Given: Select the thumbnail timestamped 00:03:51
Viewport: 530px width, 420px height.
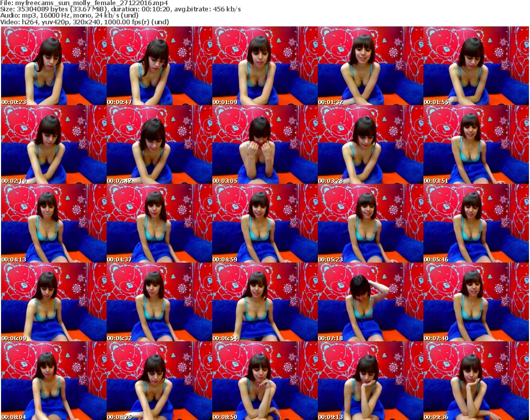Looking at the screenshot, I should tap(476, 144).
